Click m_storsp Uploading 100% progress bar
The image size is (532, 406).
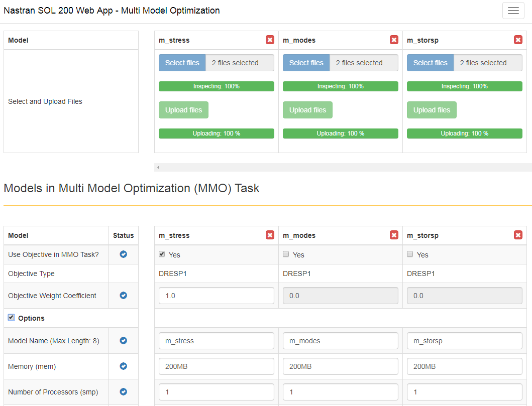465,133
